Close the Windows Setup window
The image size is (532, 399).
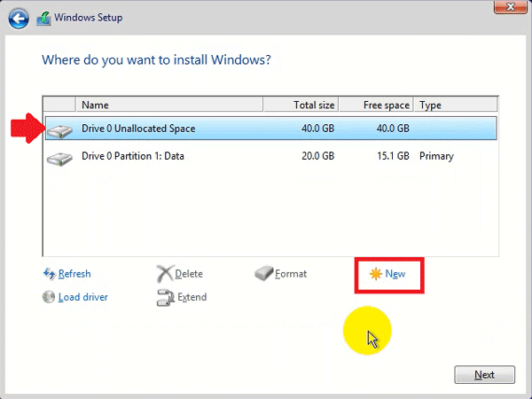511,7
